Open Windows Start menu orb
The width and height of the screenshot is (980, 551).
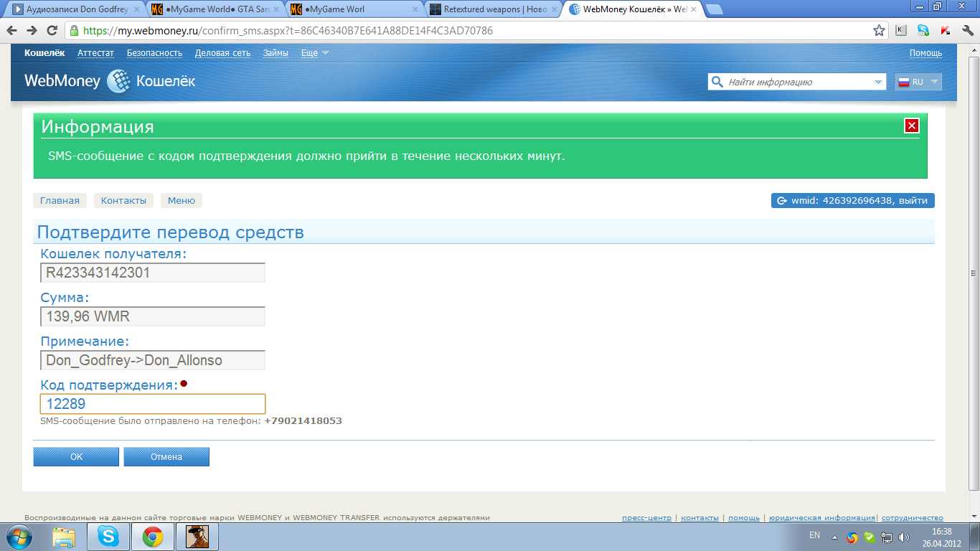(21, 537)
